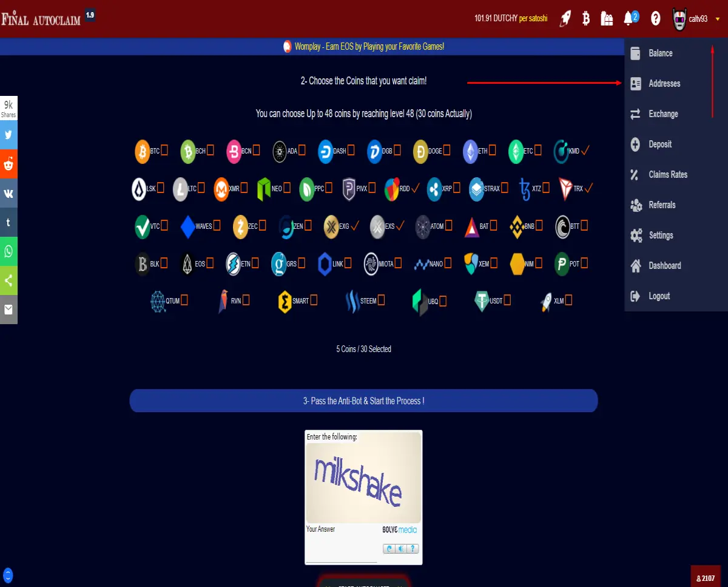The image size is (728, 587).
Task: Click the green ShareThis sidebar icon
Action: [8, 280]
